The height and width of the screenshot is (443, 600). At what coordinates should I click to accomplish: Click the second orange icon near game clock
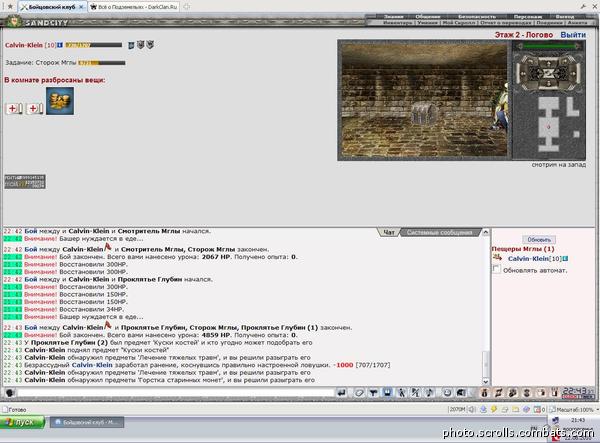point(499,393)
